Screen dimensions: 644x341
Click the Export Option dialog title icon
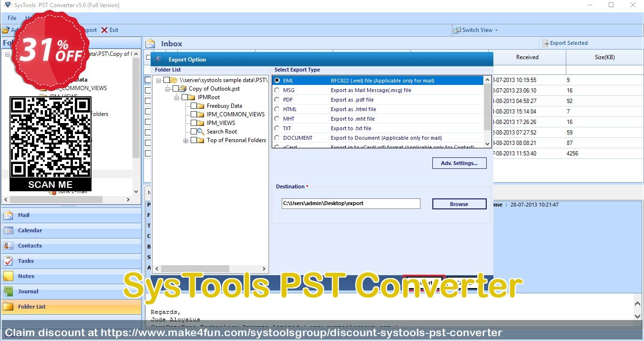(159, 60)
